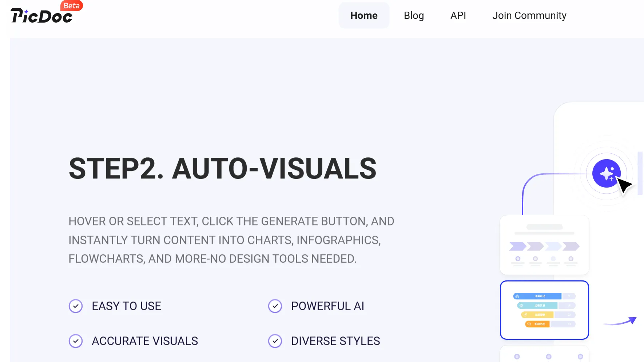Click the purple curved arrow graphic
The width and height of the screenshot is (644, 362).
[620, 321]
